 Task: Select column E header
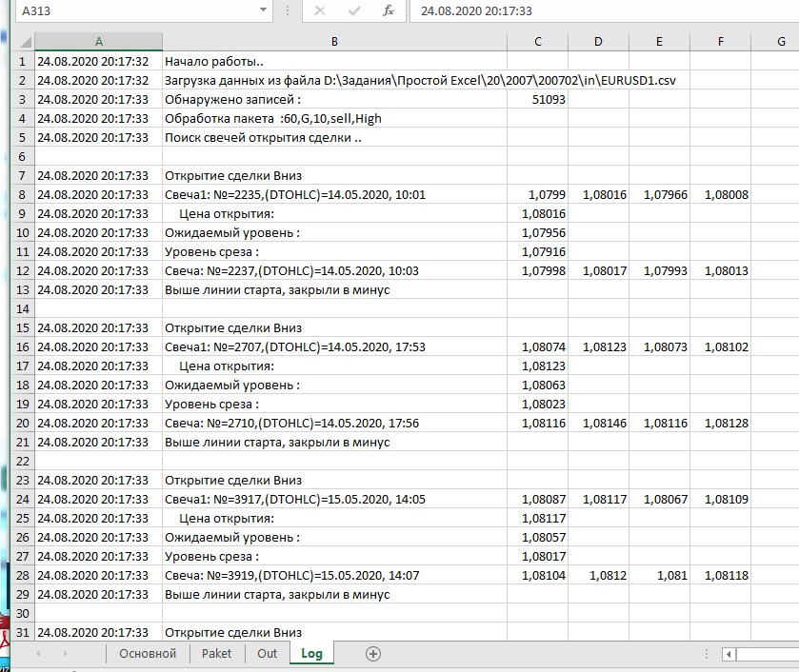[x=659, y=42]
